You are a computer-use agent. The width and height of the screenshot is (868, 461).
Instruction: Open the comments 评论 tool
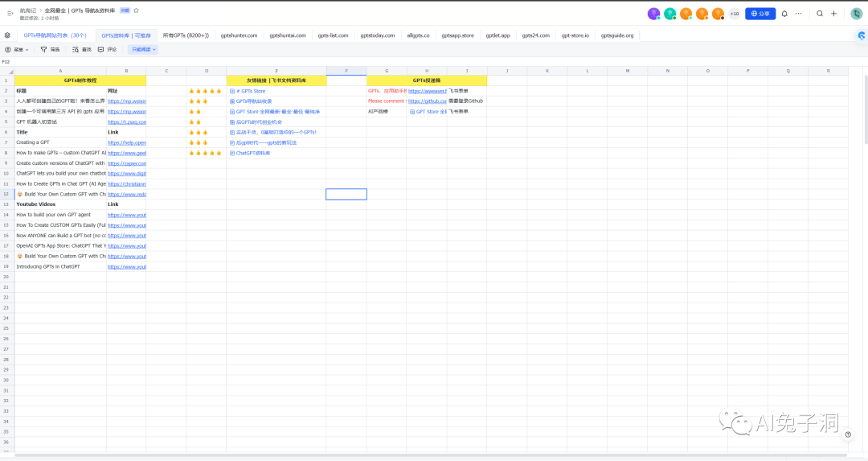(x=108, y=49)
